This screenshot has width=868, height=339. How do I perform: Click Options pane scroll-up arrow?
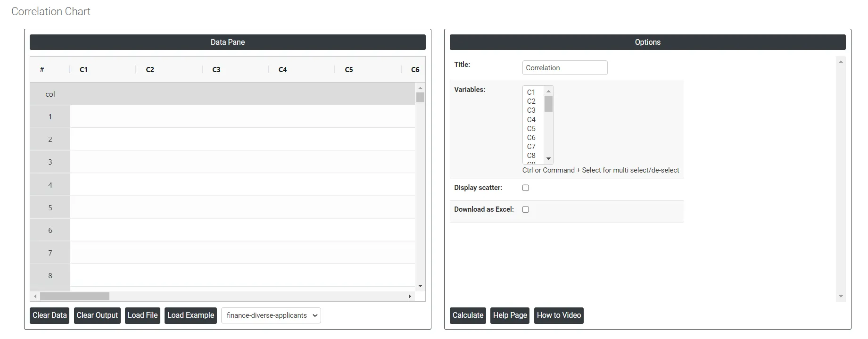841,62
